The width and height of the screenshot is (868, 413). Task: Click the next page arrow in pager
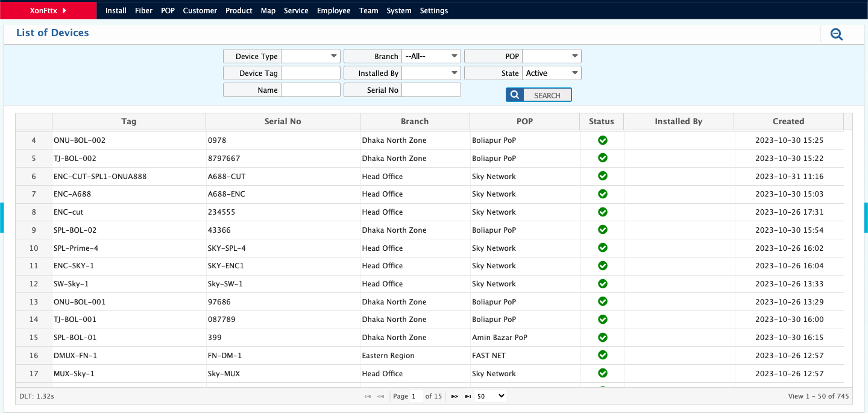tap(454, 396)
